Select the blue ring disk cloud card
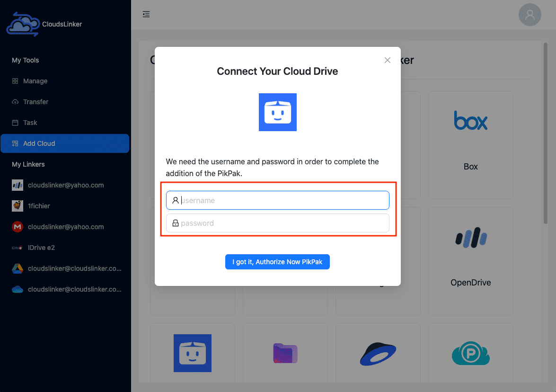The width and height of the screenshot is (556, 392). coord(378,353)
